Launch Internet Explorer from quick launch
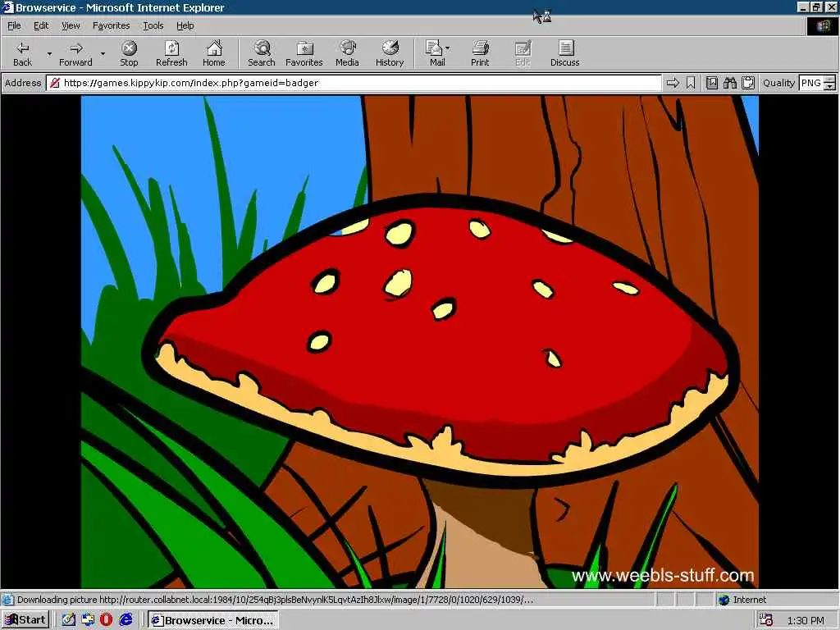 (126, 620)
